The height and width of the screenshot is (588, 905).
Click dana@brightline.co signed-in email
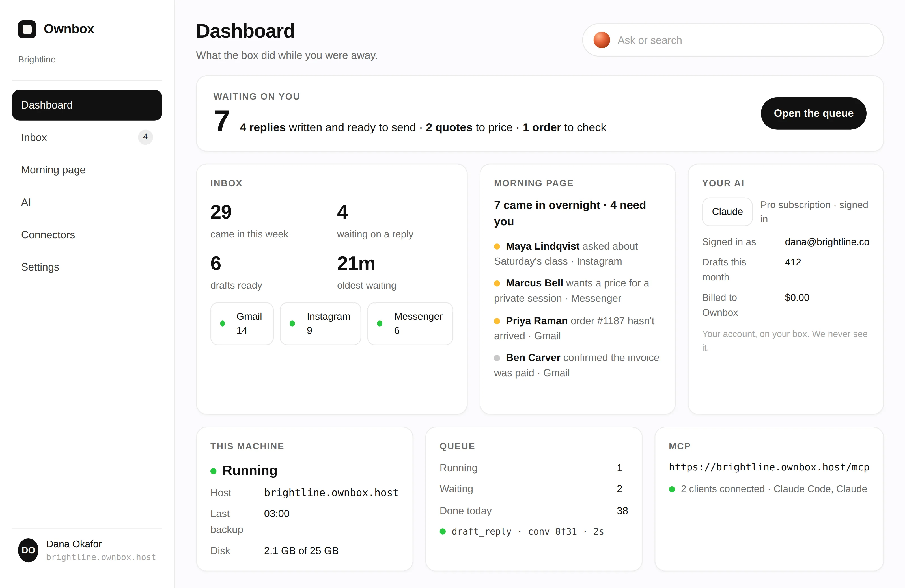(827, 242)
